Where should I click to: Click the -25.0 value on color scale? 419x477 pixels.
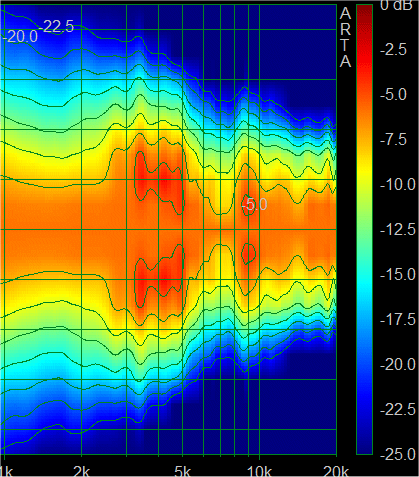click(x=398, y=455)
